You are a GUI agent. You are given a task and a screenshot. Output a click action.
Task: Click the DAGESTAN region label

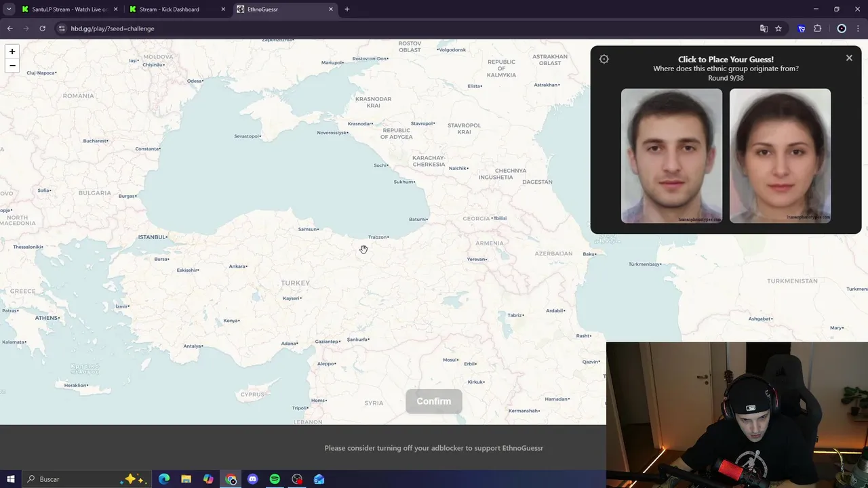click(537, 182)
